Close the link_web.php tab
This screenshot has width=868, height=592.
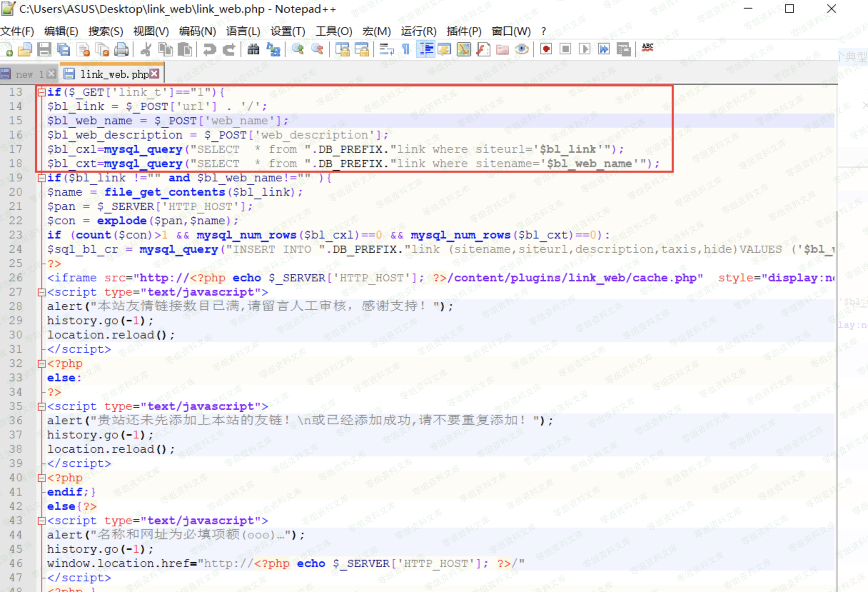coord(154,74)
